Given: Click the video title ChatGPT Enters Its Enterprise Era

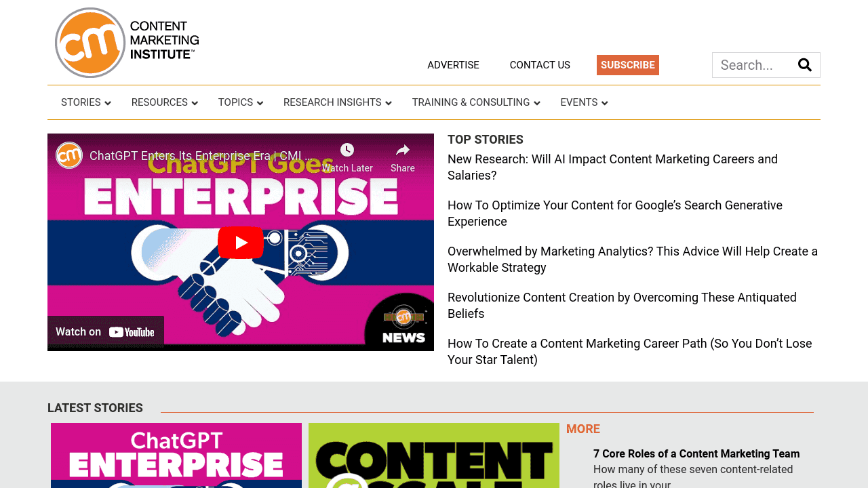Looking at the screenshot, I should 201,156.
